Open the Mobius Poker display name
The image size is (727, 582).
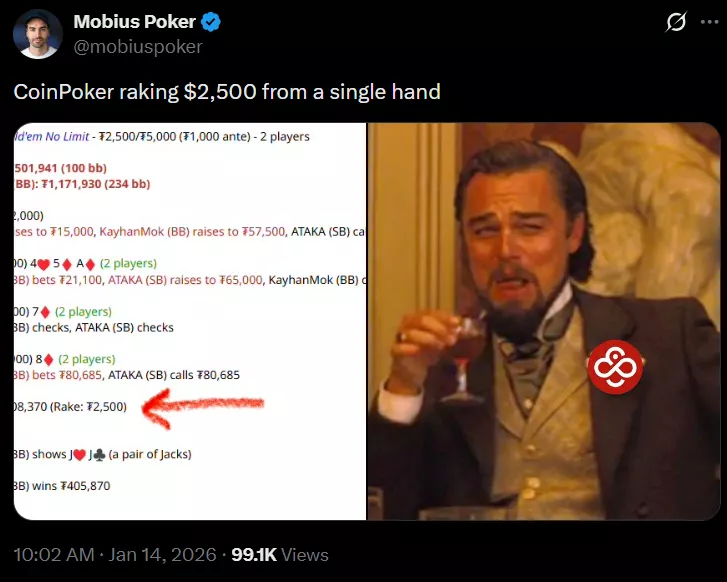[134, 22]
